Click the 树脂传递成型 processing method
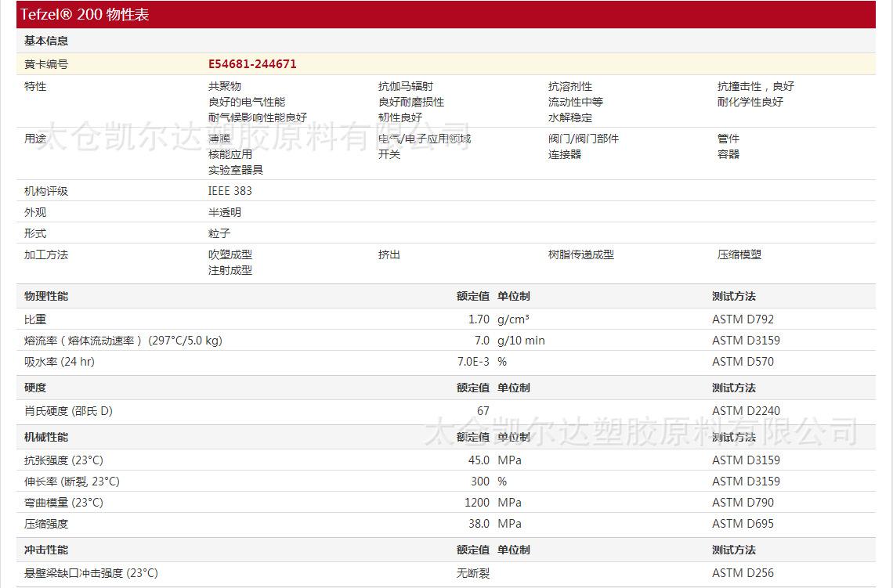Screen dimensions: 893x588 (x=580, y=254)
